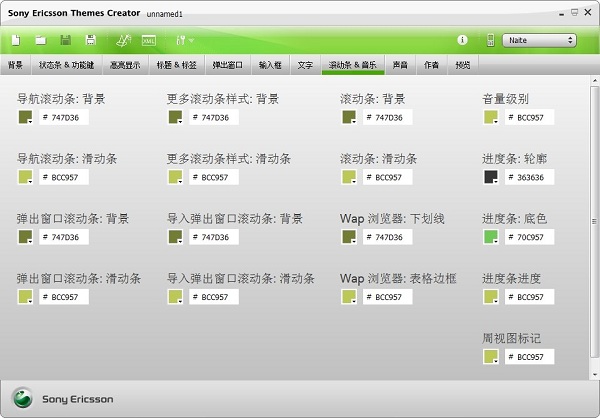Open the 状态条 & 功能键 tab
600x418 pixels.
point(67,65)
